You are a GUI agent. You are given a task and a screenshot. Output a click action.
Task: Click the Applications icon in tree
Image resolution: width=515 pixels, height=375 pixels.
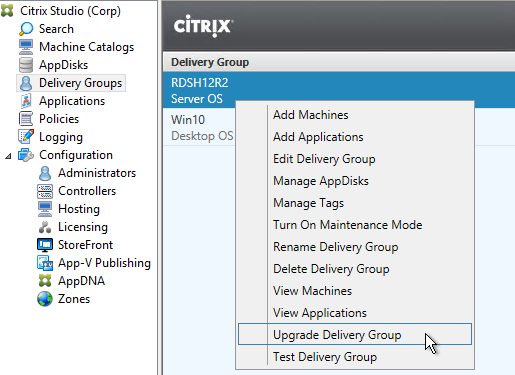(26, 101)
